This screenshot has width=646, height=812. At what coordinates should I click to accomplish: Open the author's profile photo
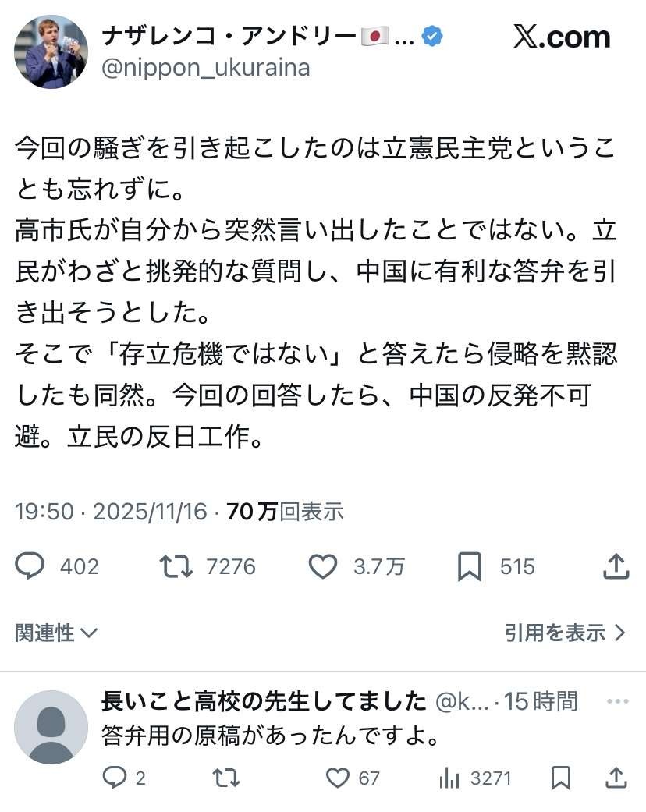pos(51,51)
